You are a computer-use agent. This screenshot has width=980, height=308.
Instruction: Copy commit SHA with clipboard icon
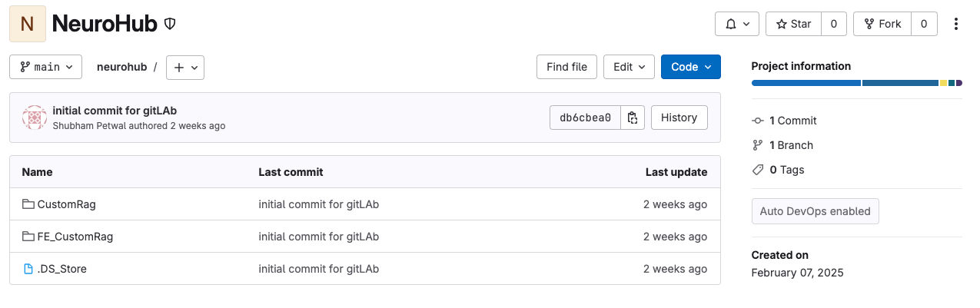click(633, 118)
